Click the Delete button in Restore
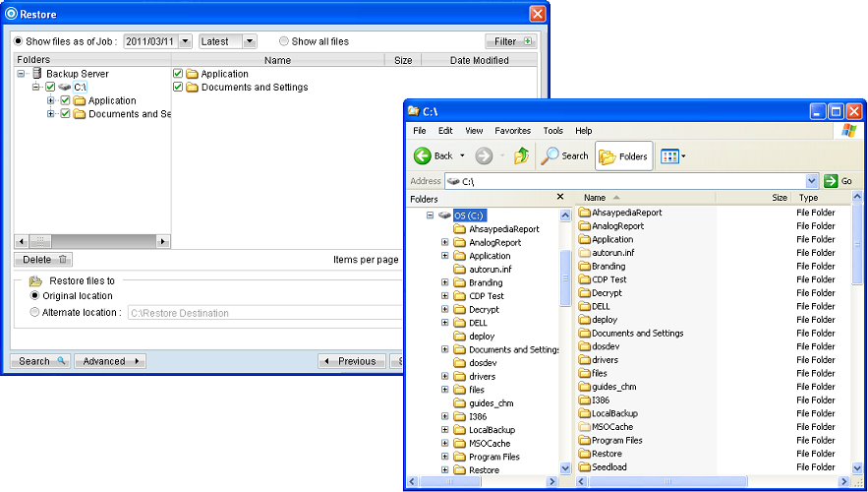The width and height of the screenshot is (868, 492). click(42, 260)
